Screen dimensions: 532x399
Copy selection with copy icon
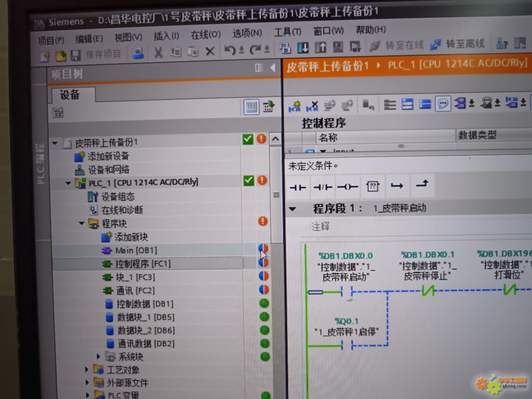click(176, 52)
